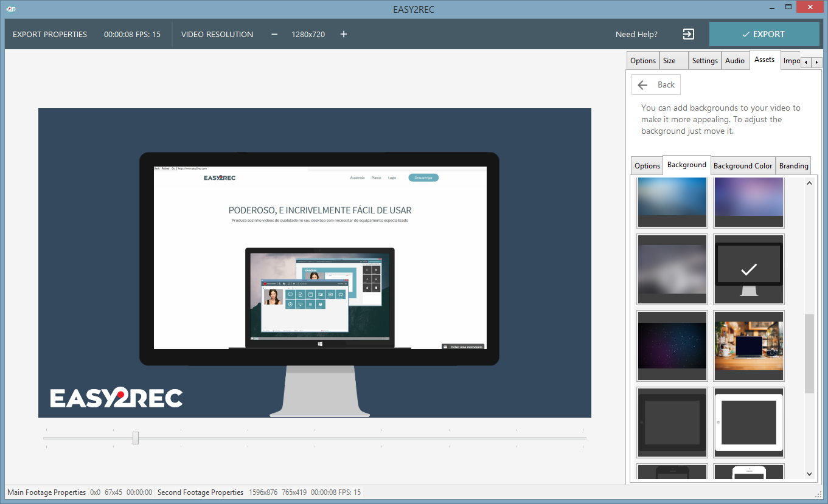
Task: Select the Background sub-tab
Action: [x=687, y=165]
